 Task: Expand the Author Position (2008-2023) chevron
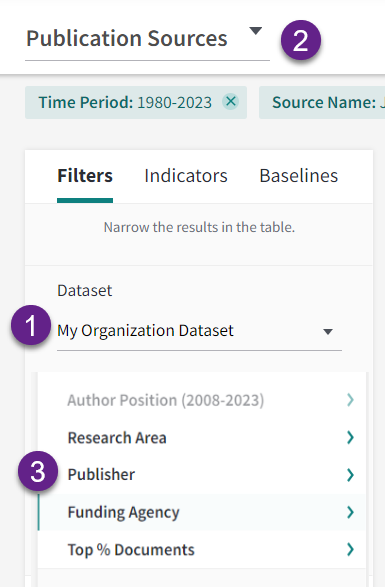tap(350, 400)
